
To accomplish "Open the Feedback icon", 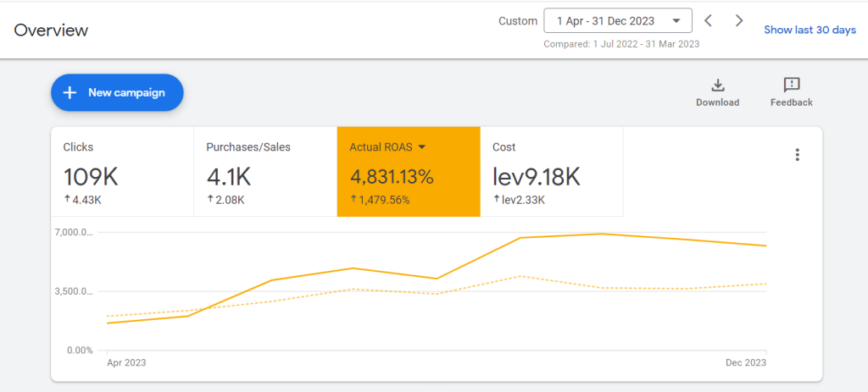I will [x=792, y=86].
